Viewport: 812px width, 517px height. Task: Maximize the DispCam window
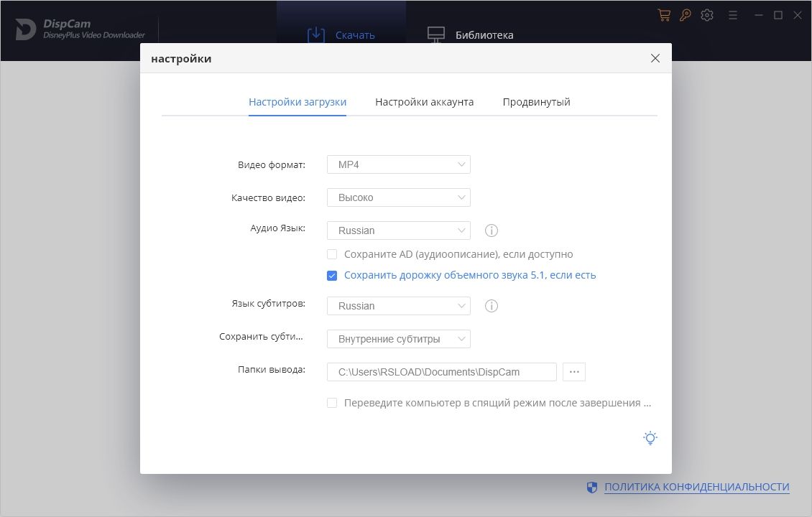click(778, 16)
